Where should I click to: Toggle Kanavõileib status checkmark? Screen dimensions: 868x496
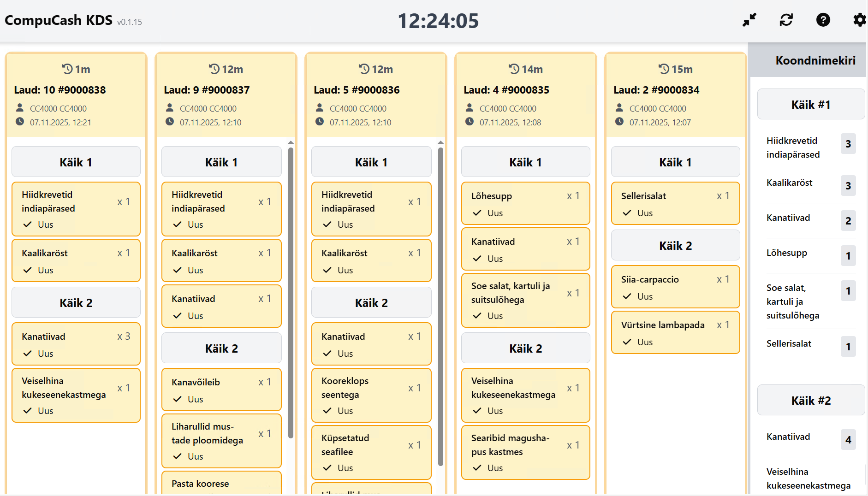click(178, 399)
